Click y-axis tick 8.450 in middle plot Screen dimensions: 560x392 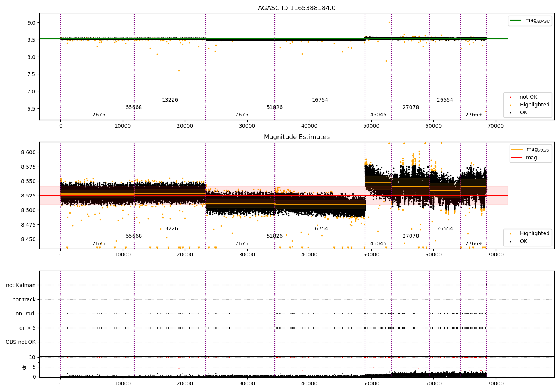click(x=28, y=239)
